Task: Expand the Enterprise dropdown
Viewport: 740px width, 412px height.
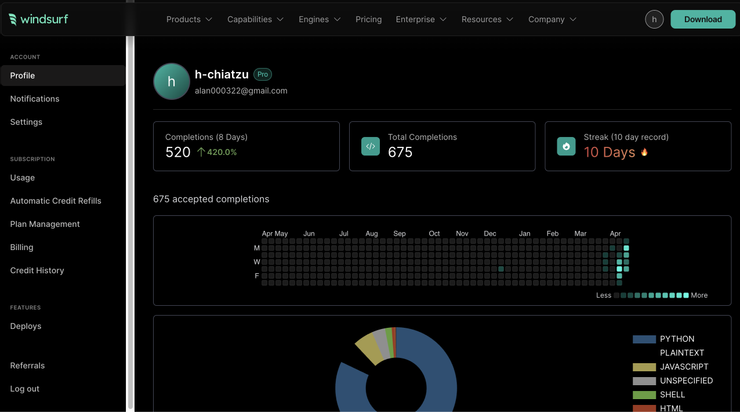Action: tap(420, 19)
